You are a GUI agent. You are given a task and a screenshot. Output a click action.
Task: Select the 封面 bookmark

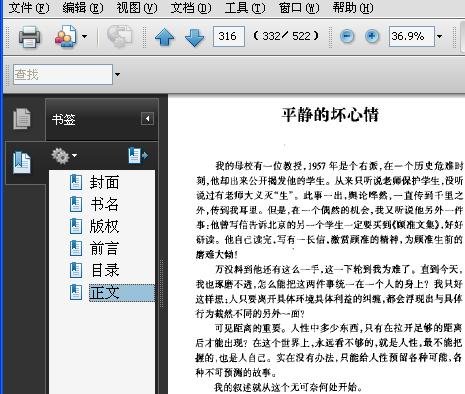[x=104, y=182]
